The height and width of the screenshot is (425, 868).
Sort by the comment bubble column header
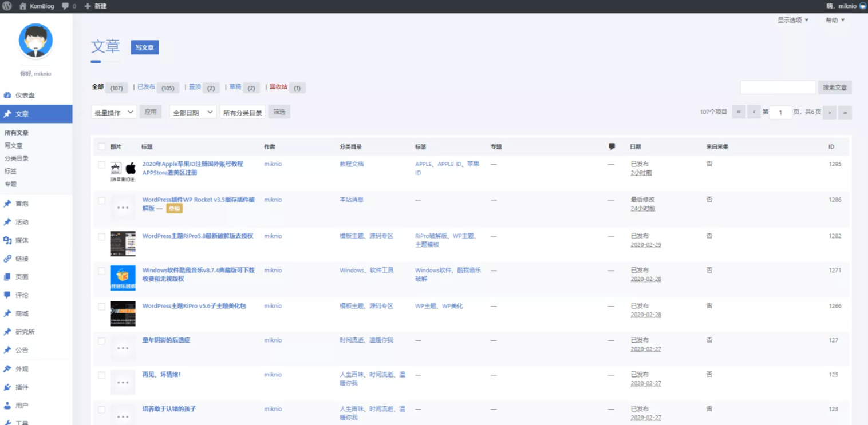click(x=611, y=147)
